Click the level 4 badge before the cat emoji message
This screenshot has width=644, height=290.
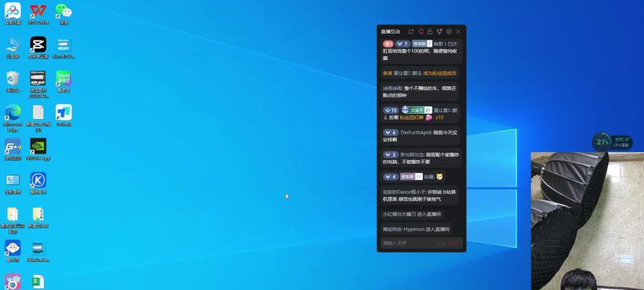(390, 177)
